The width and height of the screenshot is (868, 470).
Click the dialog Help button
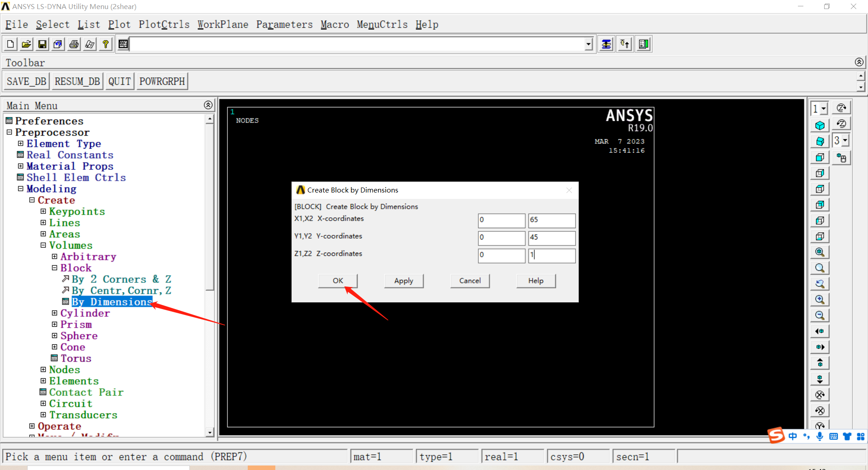coord(536,281)
